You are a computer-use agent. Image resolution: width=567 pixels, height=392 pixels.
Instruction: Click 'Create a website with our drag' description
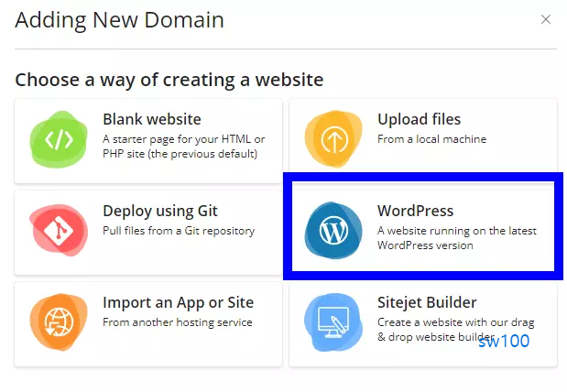(x=456, y=330)
